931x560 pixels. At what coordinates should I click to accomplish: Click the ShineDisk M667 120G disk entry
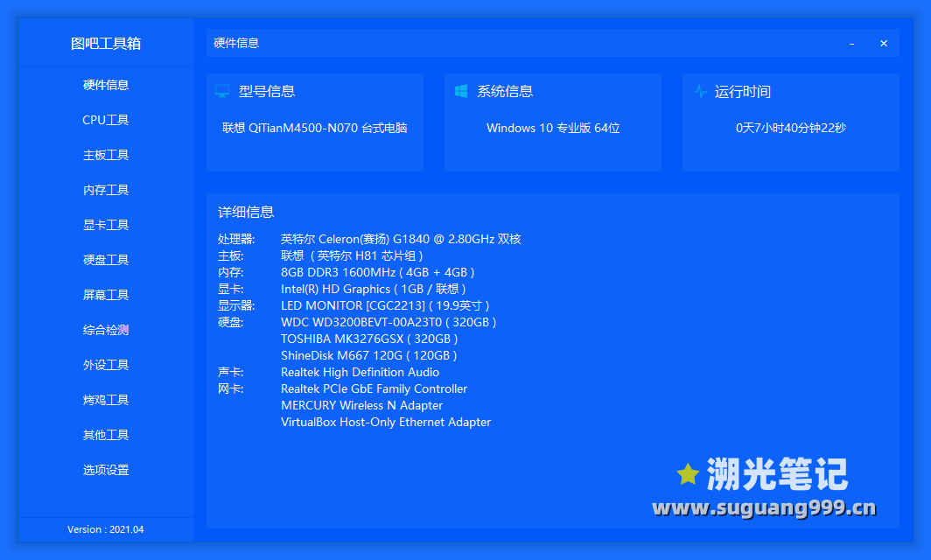click(x=368, y=356)
